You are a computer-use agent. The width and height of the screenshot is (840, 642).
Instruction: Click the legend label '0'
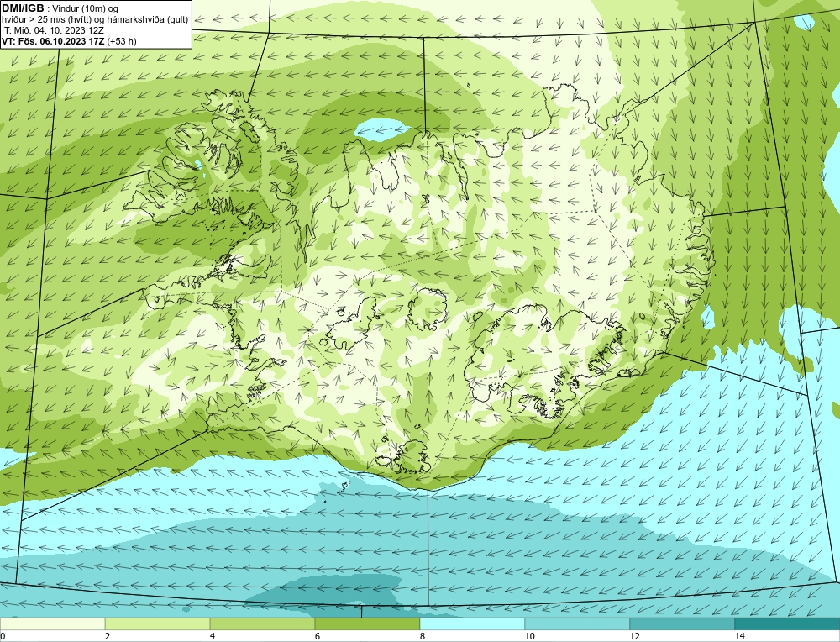coord(3,636)
